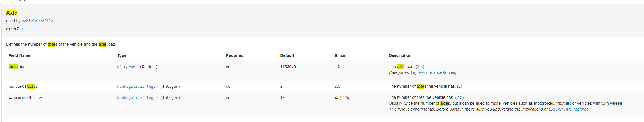Click NonNegativeInteger link in numberOfAxles row
Viewport: 644px width, 122px height.
click(x=137, y=87)
